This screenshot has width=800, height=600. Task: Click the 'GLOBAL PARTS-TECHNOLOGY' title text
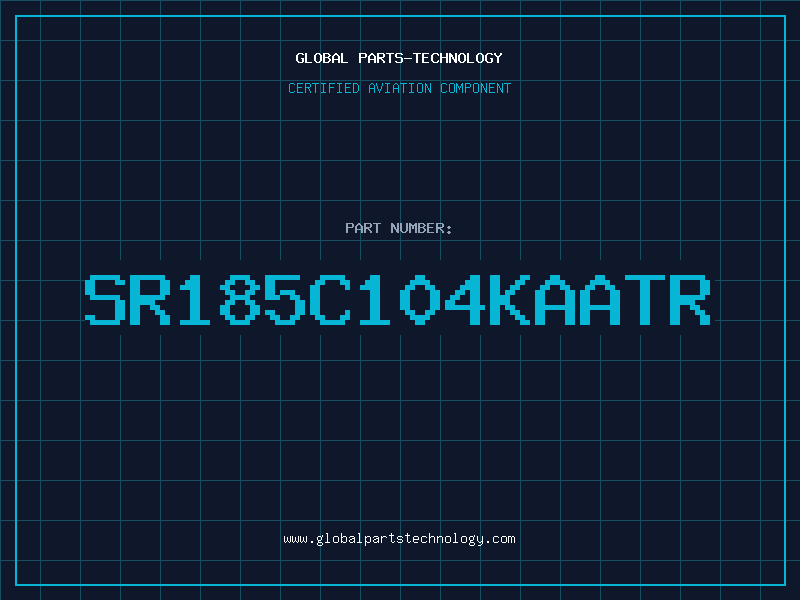399,58
